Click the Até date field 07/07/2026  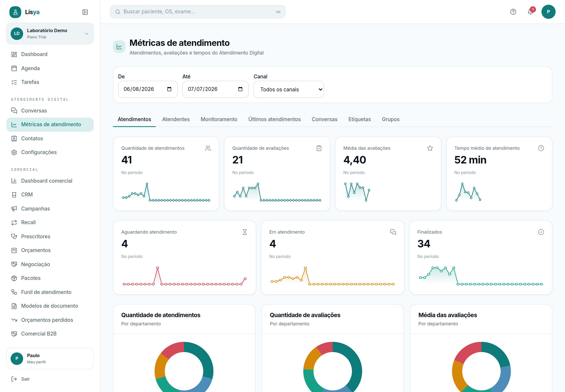215,89
